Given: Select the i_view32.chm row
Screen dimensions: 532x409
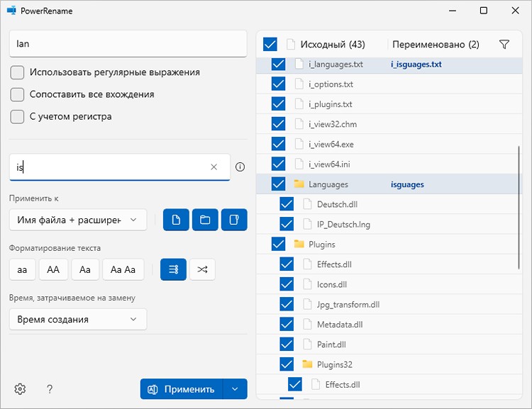Looking at the screenshot, I should 389,124.
